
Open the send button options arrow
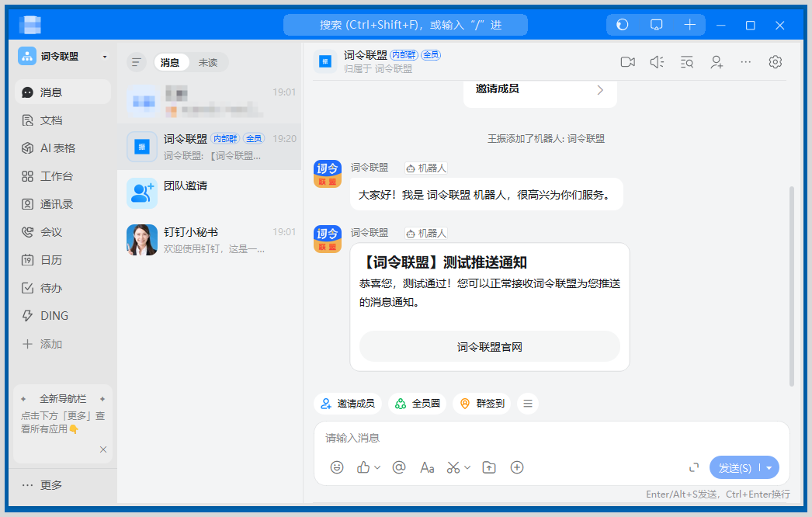[769, 468]
